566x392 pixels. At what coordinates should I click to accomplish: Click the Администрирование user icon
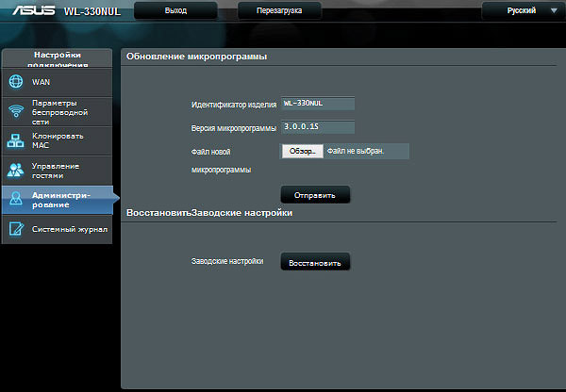pyautogui.click(x=16, y=198)
